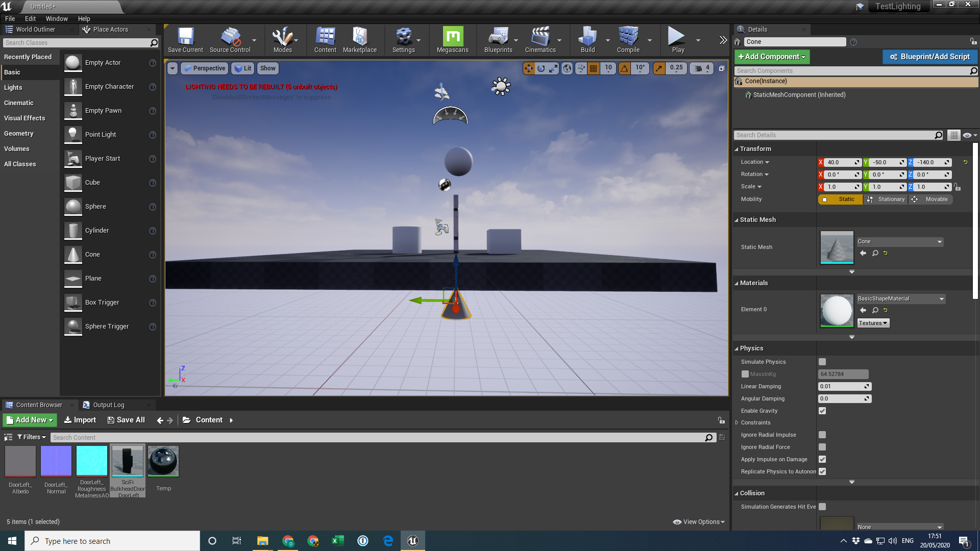Select the rotate transform tool
This screenshot has width=980, height=551.
541,68
